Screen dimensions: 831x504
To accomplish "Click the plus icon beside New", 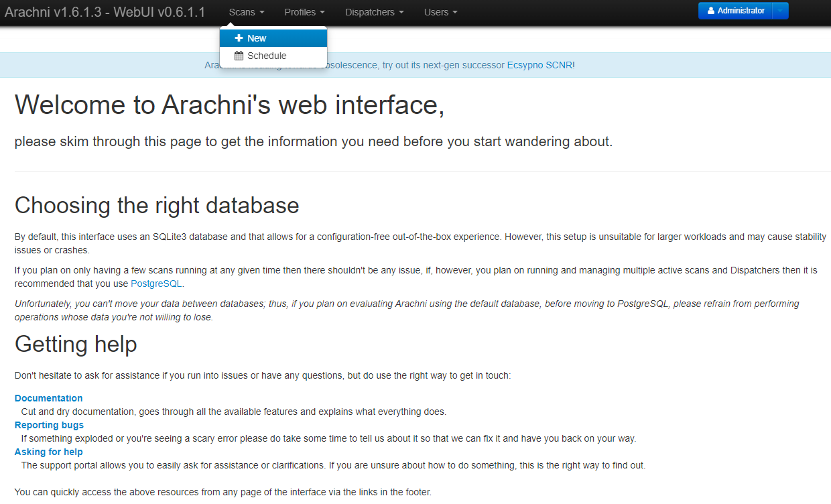I will coord(239,38).
